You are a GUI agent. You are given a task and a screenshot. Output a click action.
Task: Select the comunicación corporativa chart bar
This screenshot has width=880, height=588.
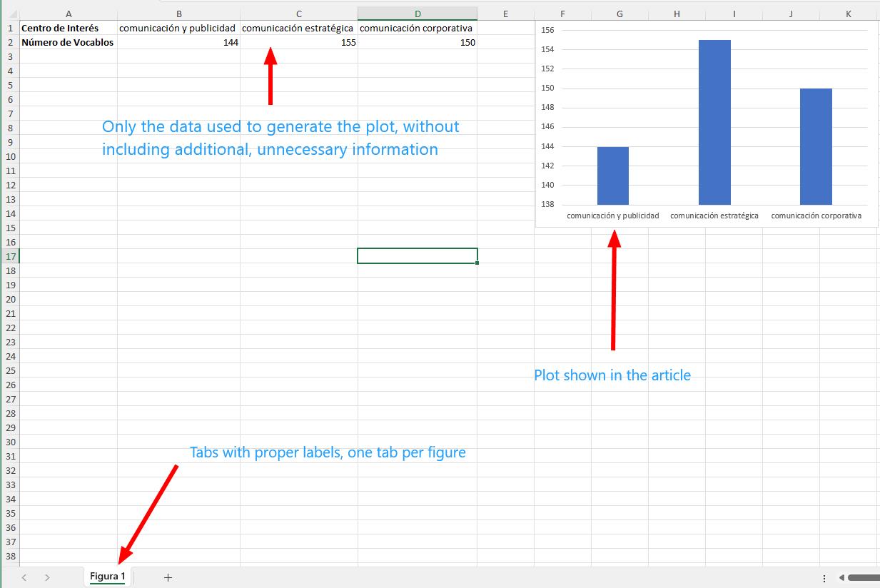pos(816,146)
